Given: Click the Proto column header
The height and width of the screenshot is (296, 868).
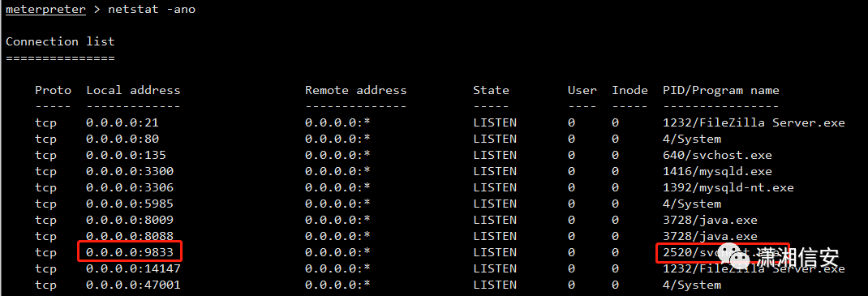Looking at the screenshot, I should point(54,90).
